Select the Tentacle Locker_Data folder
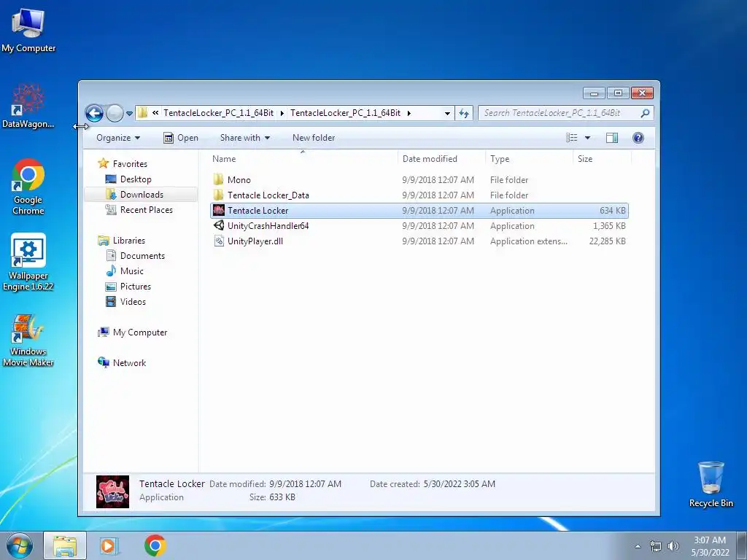747x560 pixels. (419, 195)
